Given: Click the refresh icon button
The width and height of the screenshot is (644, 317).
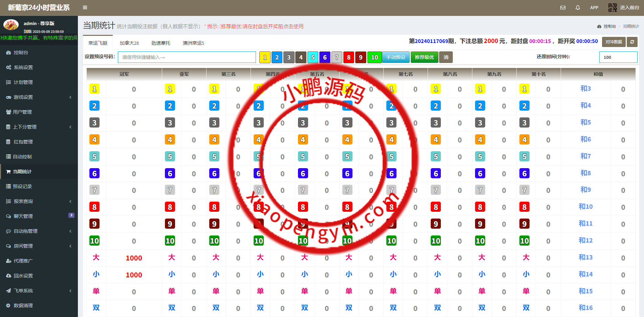Looking at the screenshot, I should pos(632,42).
